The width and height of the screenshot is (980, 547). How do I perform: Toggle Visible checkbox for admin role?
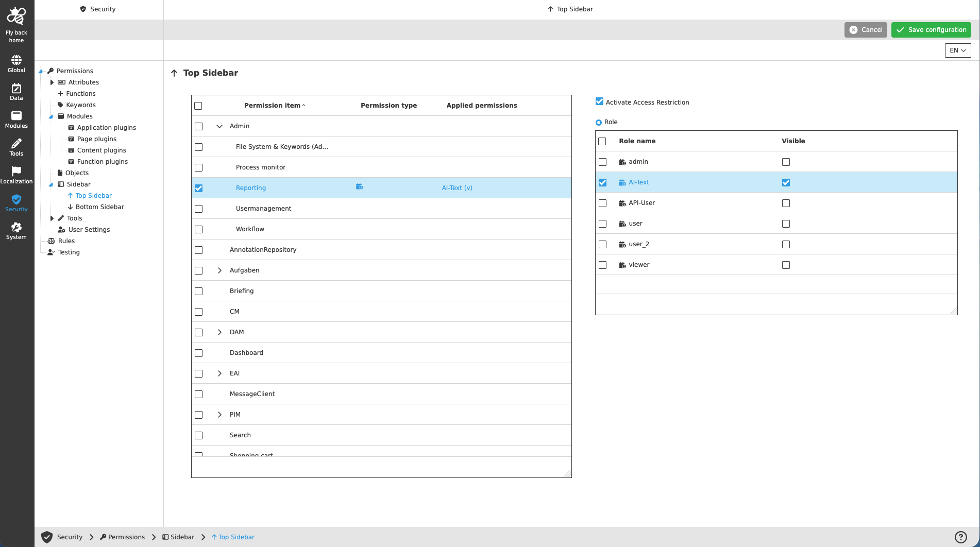785,162
